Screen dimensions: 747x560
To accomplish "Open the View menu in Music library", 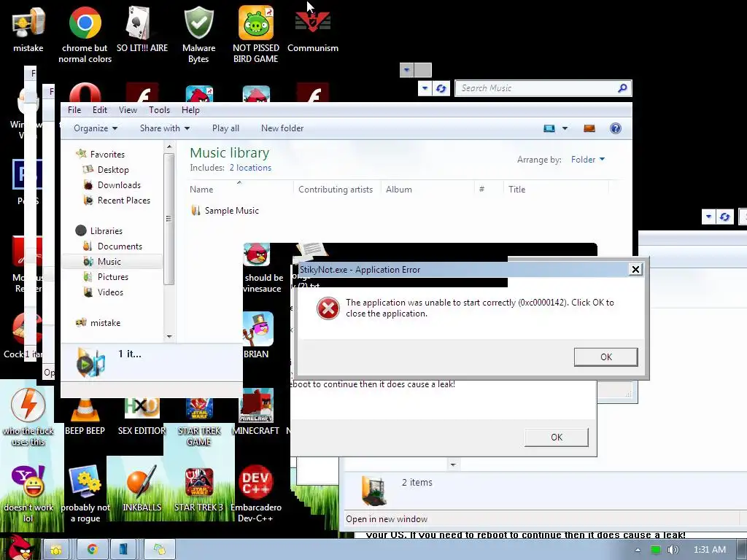I will click(128, 110).
